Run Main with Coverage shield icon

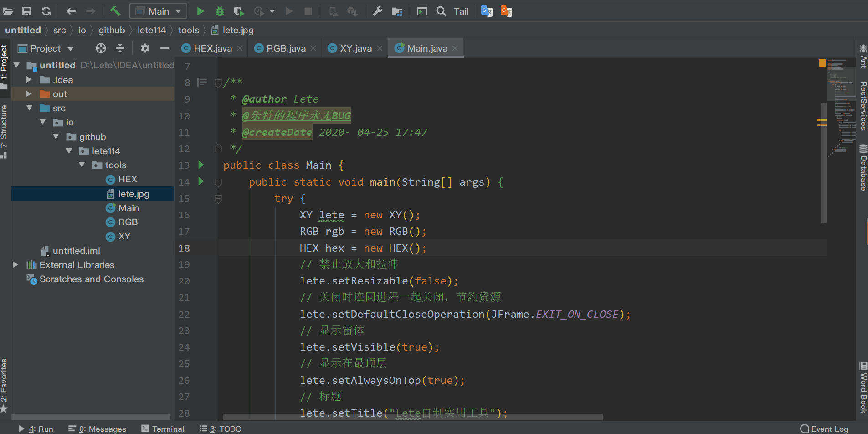click(239, 11)
